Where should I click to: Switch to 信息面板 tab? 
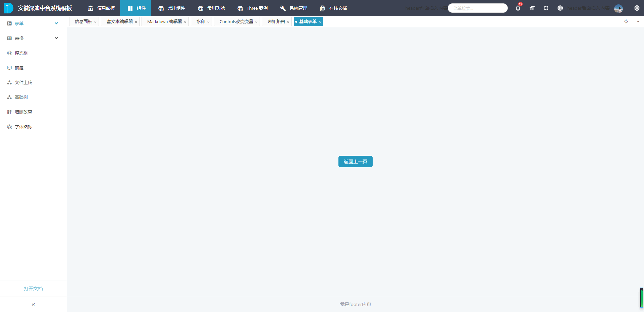(83, 21)
